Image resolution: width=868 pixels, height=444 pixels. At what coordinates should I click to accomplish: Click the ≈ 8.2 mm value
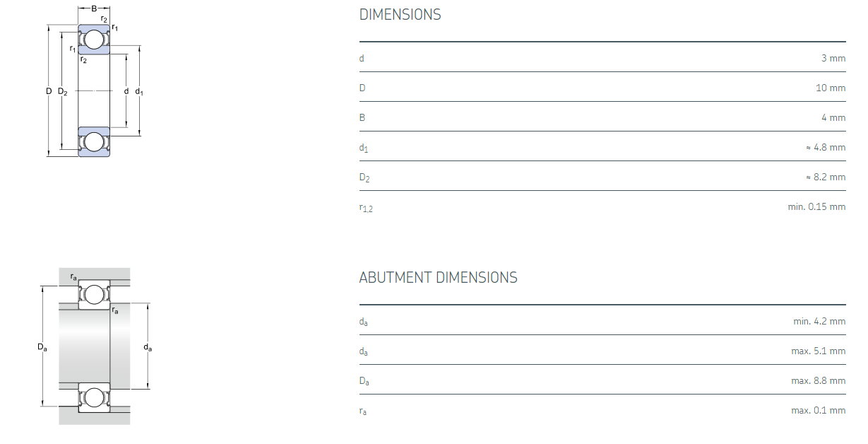(825, 177)
